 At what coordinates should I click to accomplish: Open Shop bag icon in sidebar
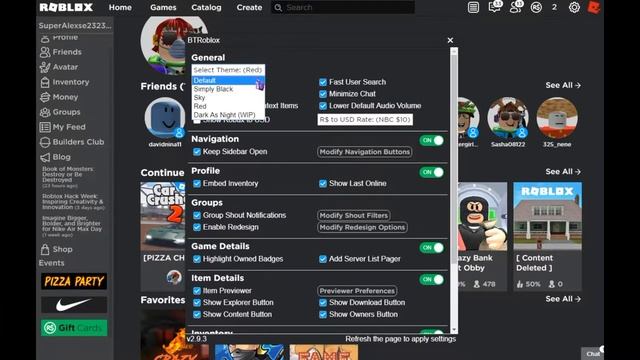45,249
